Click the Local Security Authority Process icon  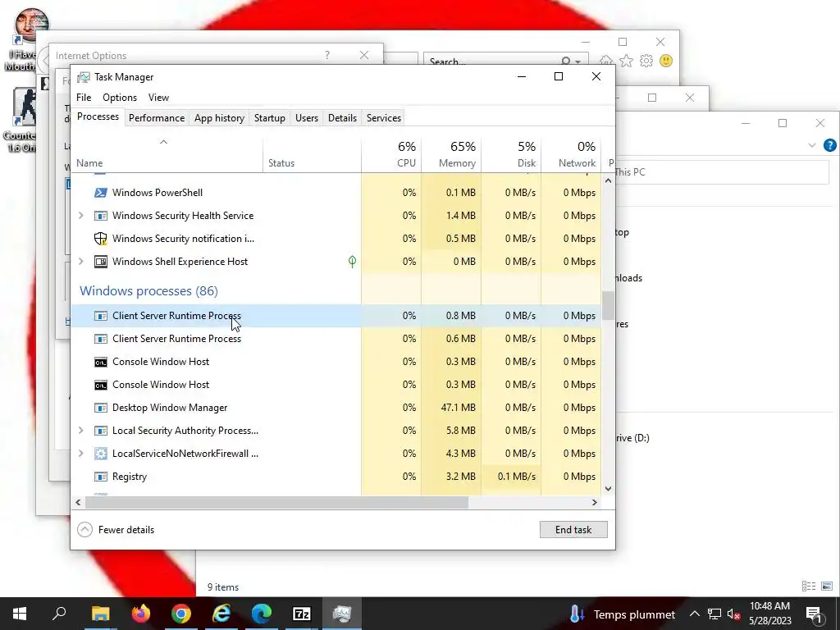100,431
